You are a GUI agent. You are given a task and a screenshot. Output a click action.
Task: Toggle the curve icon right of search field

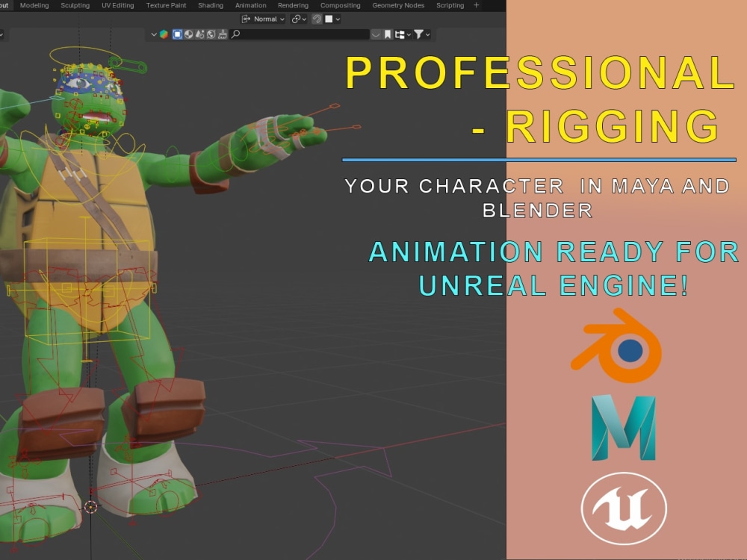[376, 34]
